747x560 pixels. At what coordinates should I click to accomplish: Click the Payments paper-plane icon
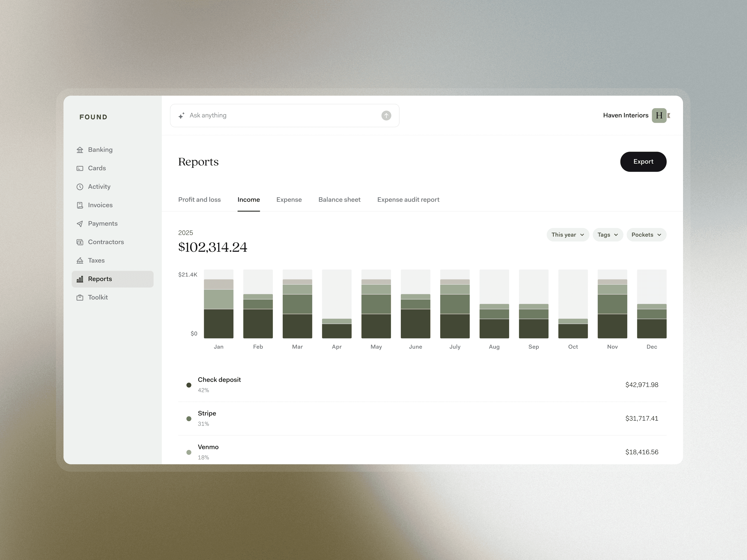pyautogui.click(x=80, y=224)
